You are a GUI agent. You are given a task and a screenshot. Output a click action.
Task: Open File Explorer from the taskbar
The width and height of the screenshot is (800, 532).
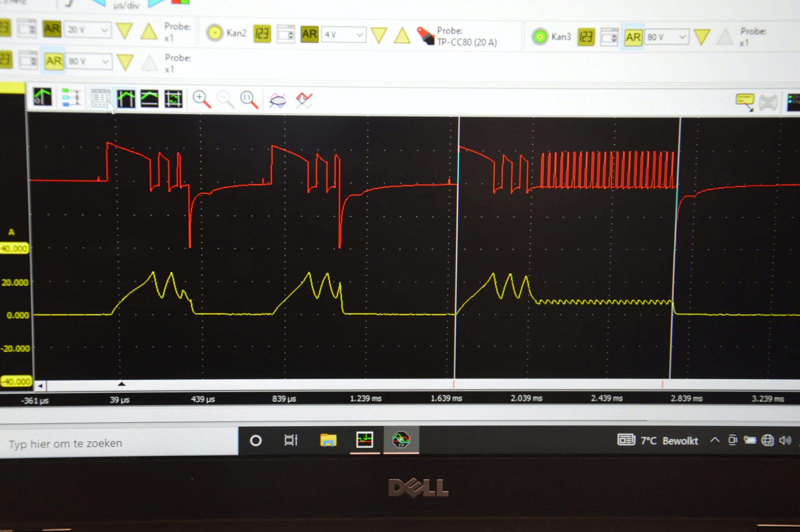pos(328,440)
